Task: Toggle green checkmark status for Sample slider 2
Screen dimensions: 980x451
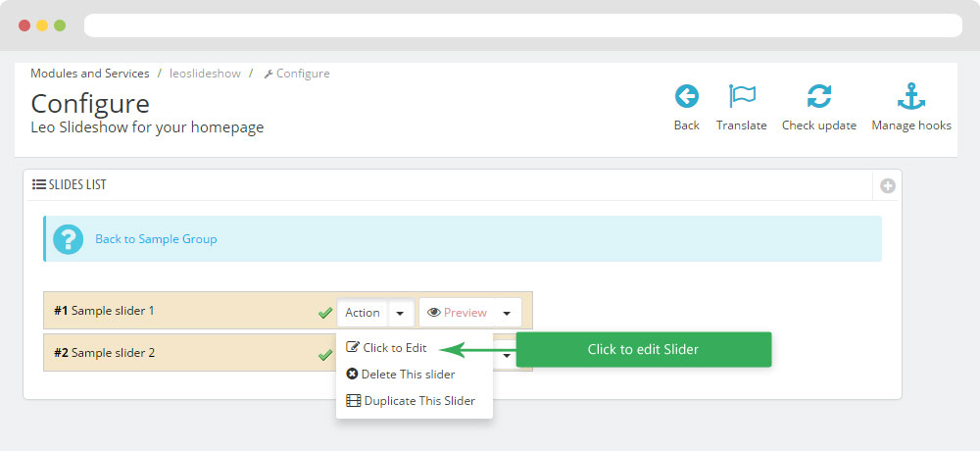Action: point(325,355)
